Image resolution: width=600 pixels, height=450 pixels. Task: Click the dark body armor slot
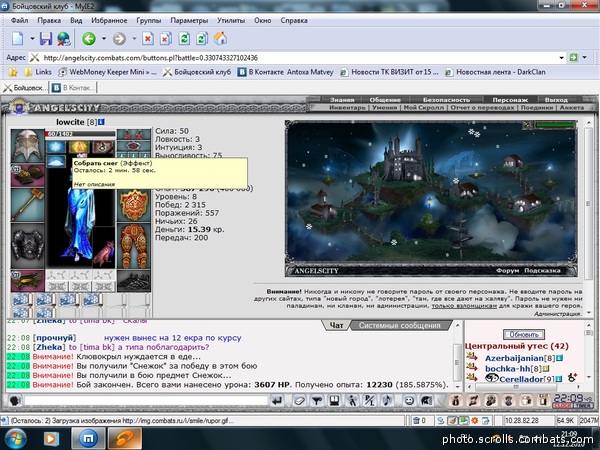point(27,246)
